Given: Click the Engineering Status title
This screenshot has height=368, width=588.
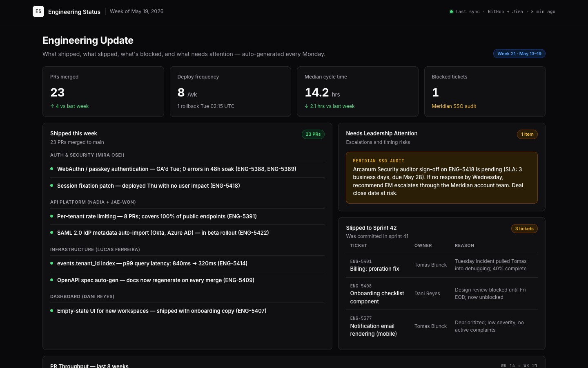Looking at the screenshot, I should point(74,12).
